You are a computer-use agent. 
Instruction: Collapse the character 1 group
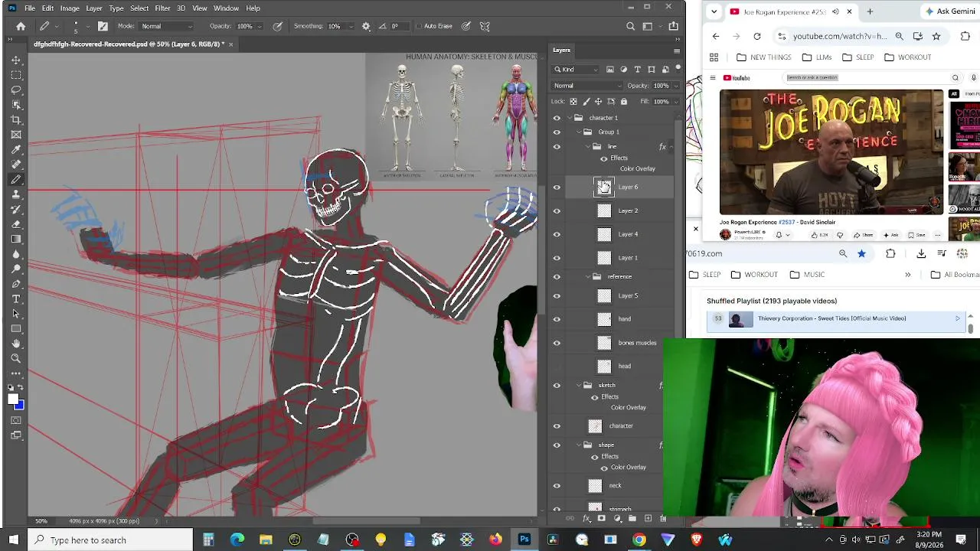coord(569,118)
